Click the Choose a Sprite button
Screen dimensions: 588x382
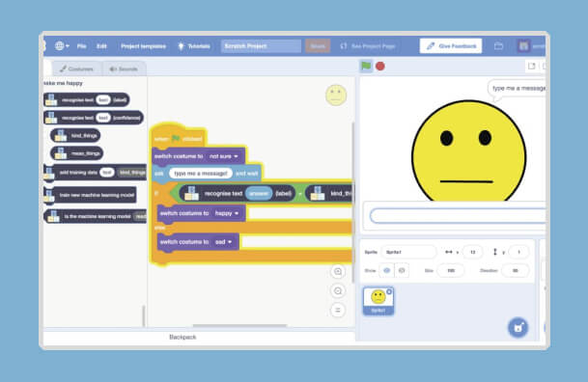click(518, 328)
